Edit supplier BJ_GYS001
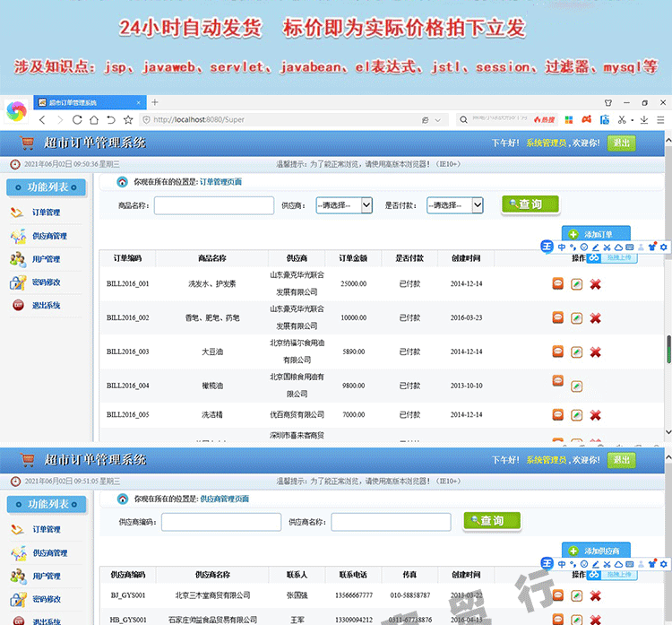The width and height of the screenshot is (672, 625). click(x=576, y=595)
